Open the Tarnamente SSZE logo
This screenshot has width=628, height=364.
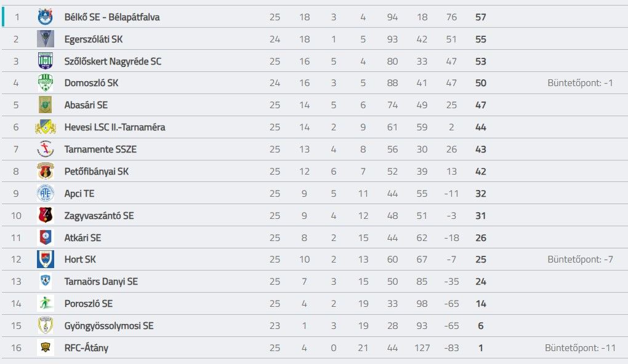[x=46, y=149]
